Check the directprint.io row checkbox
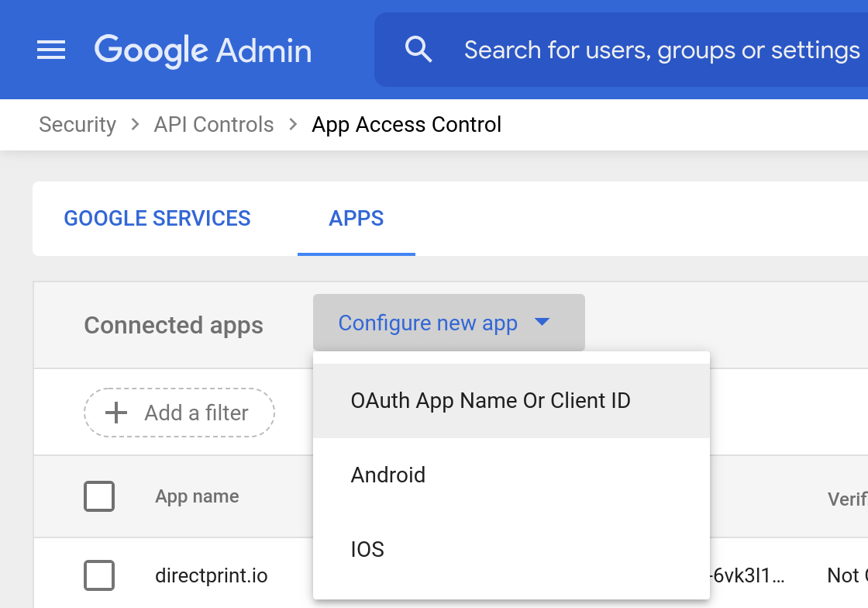This screenshot has height=608, width=868. click(99, 575)
